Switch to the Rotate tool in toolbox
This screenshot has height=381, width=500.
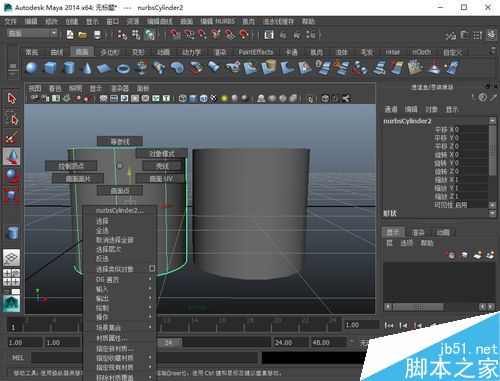[12, 176]
